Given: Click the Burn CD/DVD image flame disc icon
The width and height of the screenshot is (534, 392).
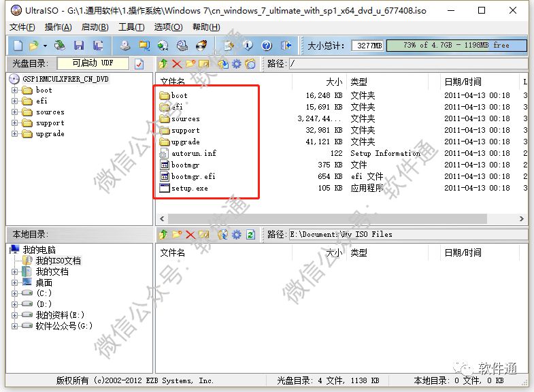Looking at the screenshot, I should [x=201, y=46].
